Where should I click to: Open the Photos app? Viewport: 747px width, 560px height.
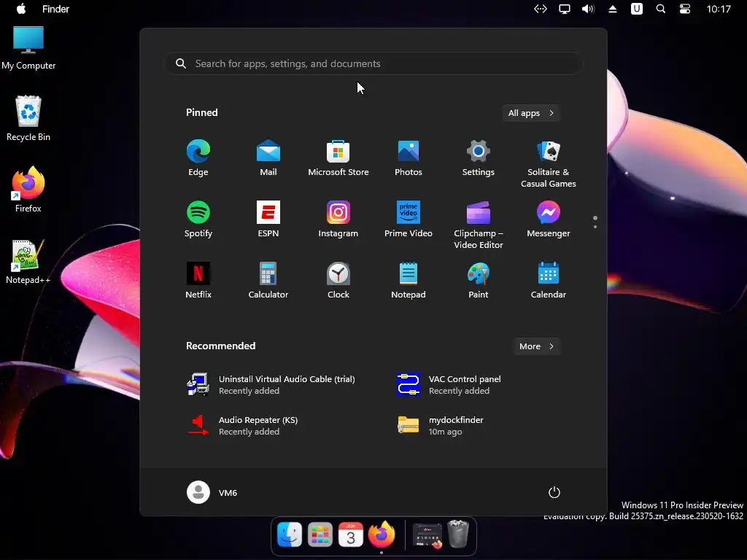409,158
